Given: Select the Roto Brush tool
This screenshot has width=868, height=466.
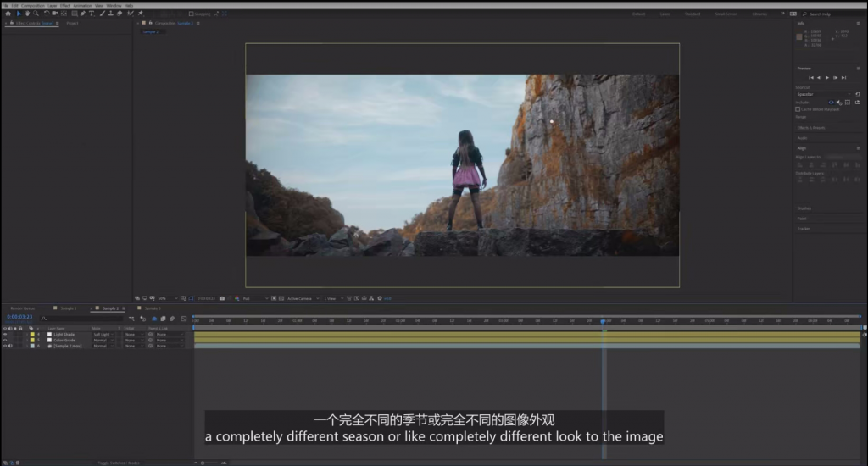Looking at the screenshot, I should pyautogui.click(x=131, y=14).
